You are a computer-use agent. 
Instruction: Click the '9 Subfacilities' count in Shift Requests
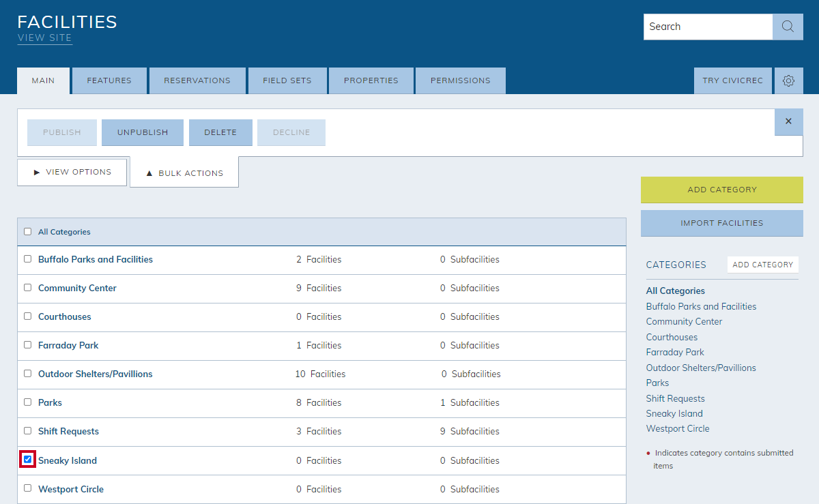[470, 431]
